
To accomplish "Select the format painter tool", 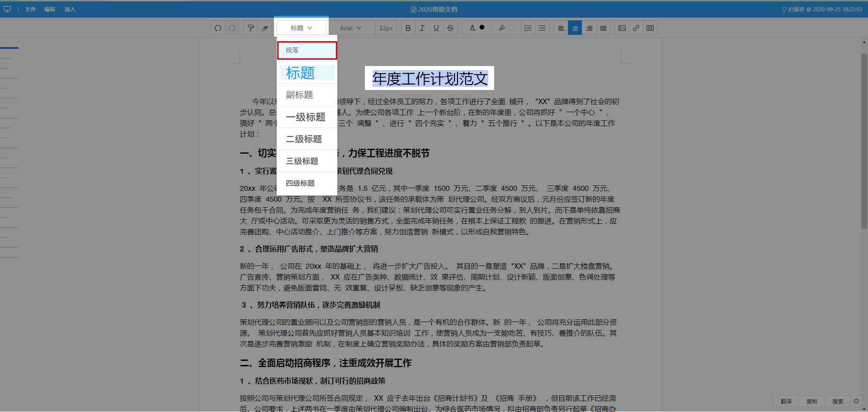I will pyautogui.click(x=251, y=28).
